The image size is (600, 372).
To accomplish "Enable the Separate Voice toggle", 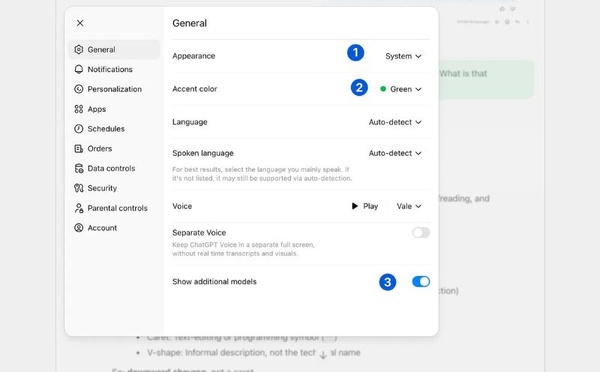I will tap(421, 232).
